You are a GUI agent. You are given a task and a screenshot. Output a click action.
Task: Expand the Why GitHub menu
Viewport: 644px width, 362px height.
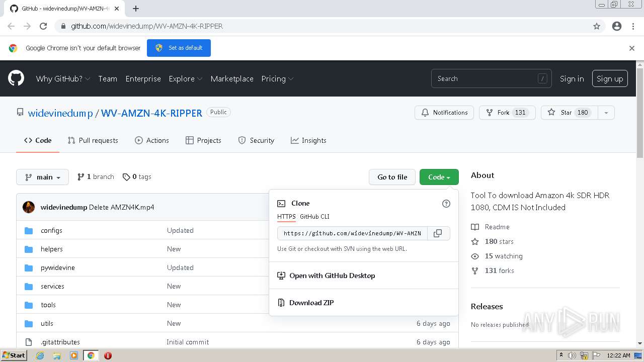[63, 78]
